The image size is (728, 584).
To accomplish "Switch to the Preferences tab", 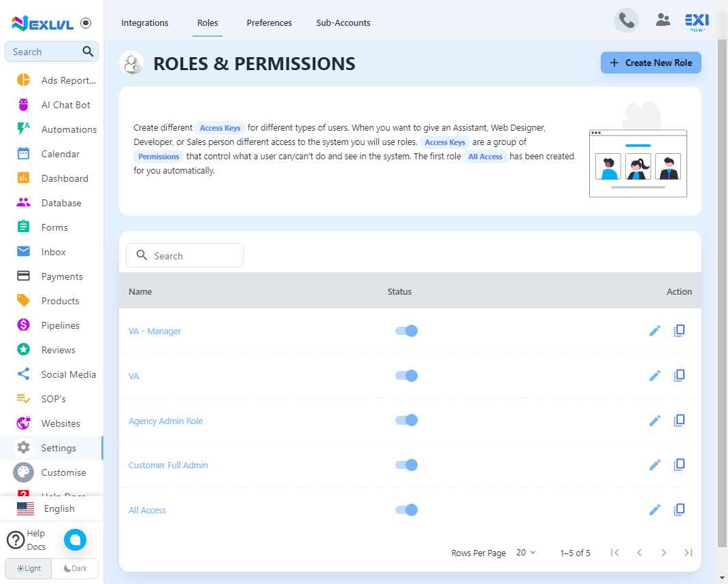I will point(269,22).
